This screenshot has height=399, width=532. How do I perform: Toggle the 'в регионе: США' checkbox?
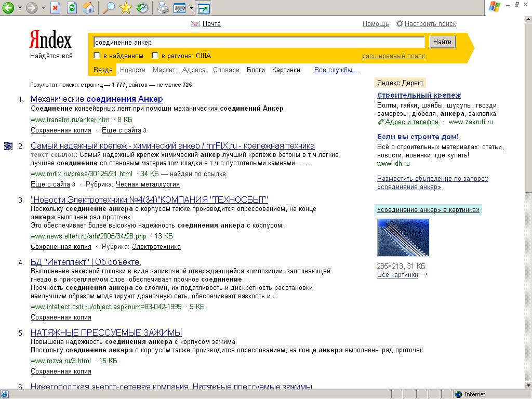coord(155,56)
